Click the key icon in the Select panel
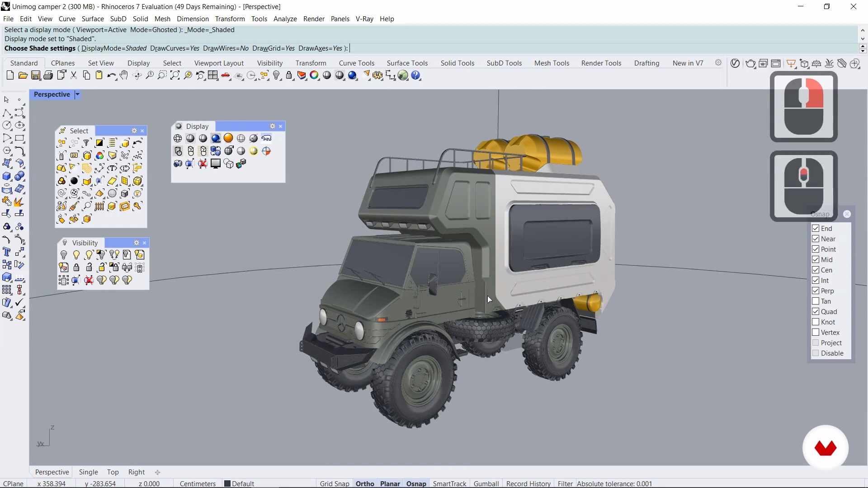The image size is (868, 488). (x=137, y=206)
